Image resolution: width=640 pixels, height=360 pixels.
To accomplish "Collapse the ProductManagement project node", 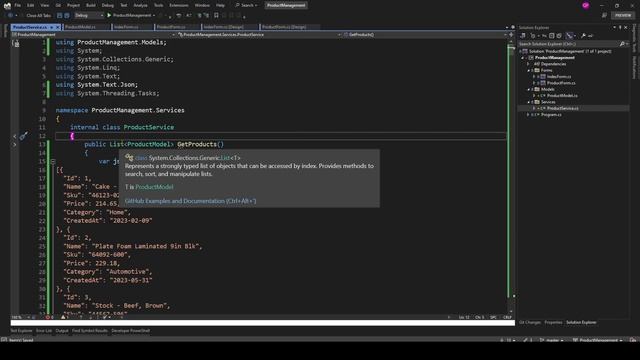I will point(522,58).
